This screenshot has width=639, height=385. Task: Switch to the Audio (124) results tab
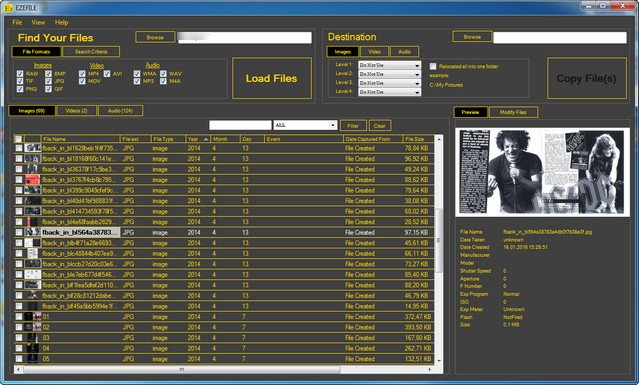click(120, 111)
